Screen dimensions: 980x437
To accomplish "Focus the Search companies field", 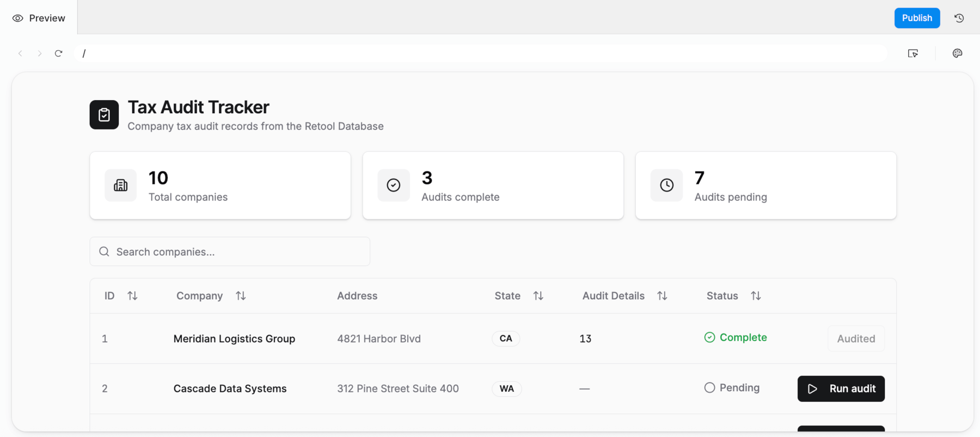I will [230, 251].
